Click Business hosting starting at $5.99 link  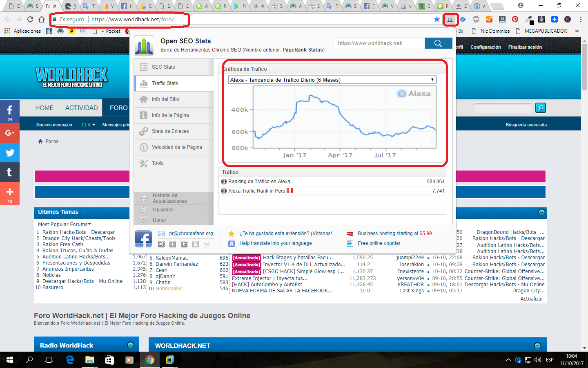coord(395,233)
